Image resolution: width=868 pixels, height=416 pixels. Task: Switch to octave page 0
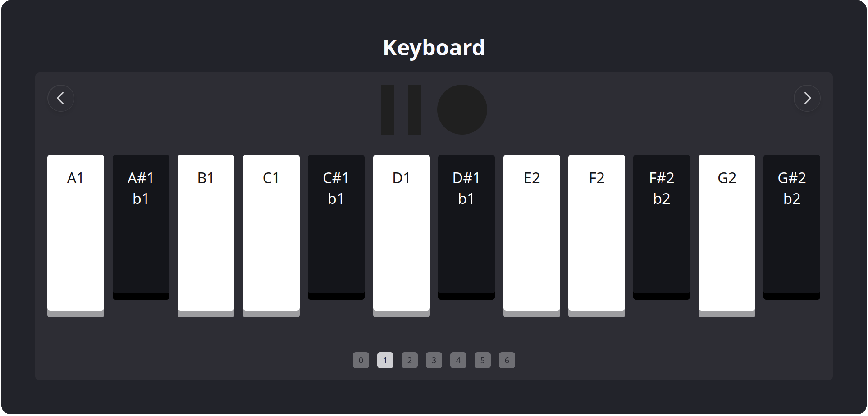coord(361,360)
